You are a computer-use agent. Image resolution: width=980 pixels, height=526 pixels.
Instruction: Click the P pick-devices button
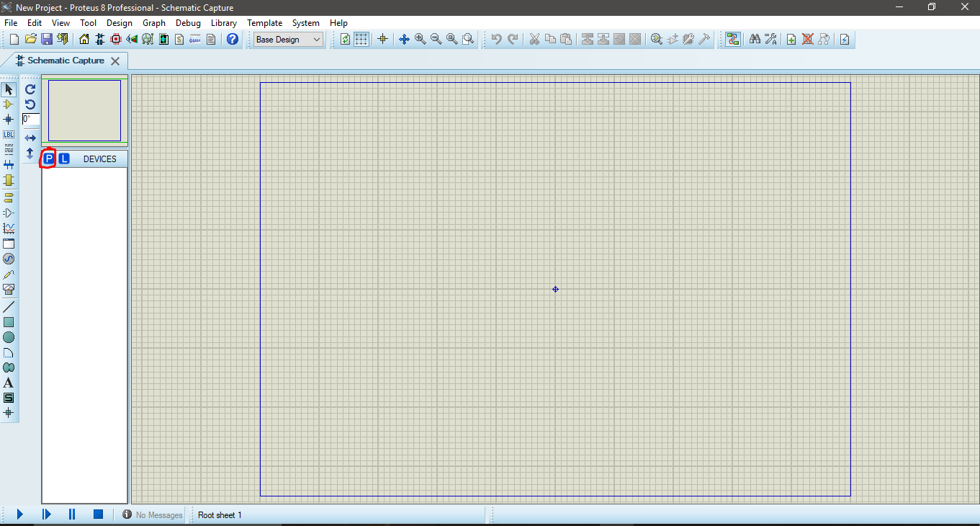click(x=48, y=158)
